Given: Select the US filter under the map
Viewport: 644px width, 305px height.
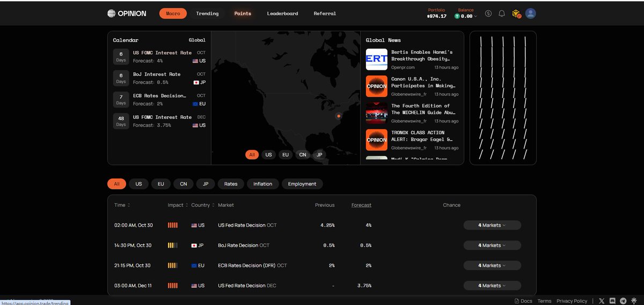Looking at the screenshot, I should coord(268,155).
